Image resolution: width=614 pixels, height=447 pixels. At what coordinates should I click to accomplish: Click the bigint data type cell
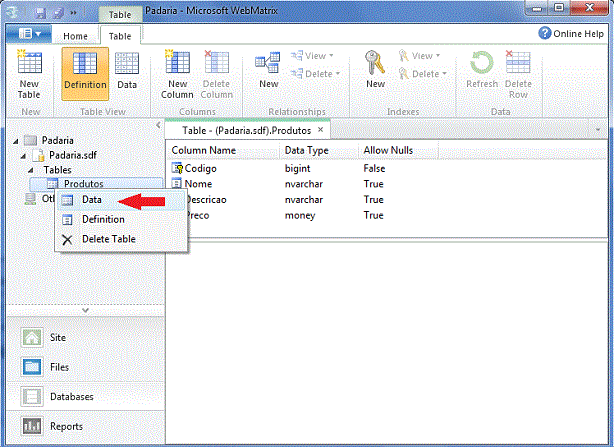coord(297,169)
